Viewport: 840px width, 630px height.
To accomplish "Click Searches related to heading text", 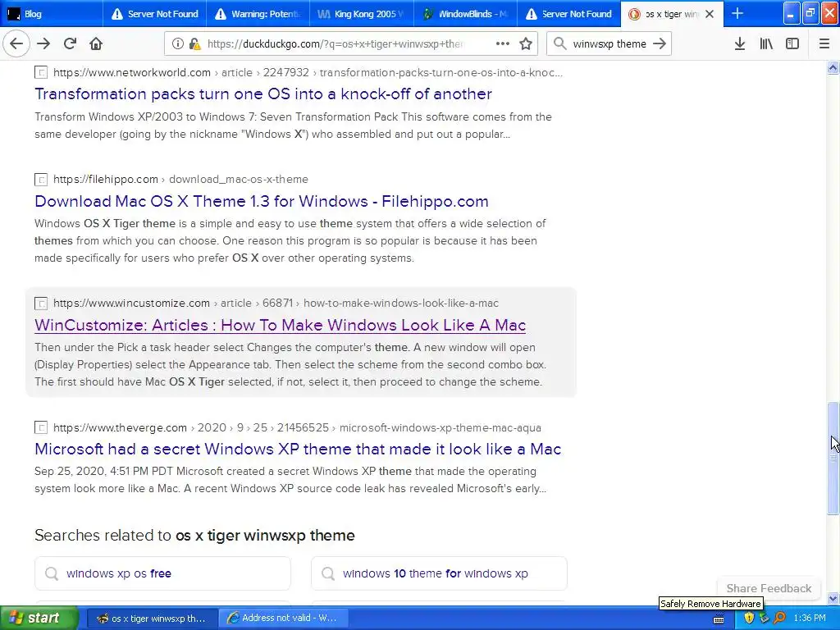I will coord(194,535).
